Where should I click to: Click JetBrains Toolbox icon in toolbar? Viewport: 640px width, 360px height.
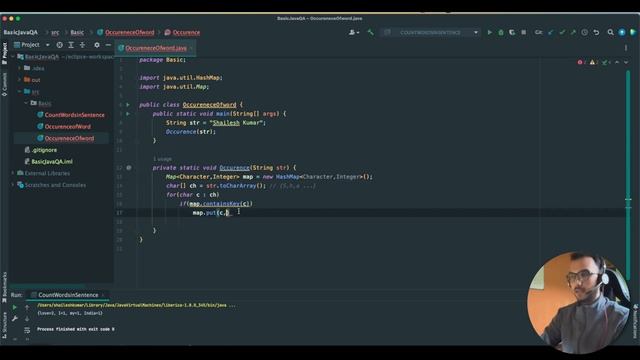[x=633, y=32]
